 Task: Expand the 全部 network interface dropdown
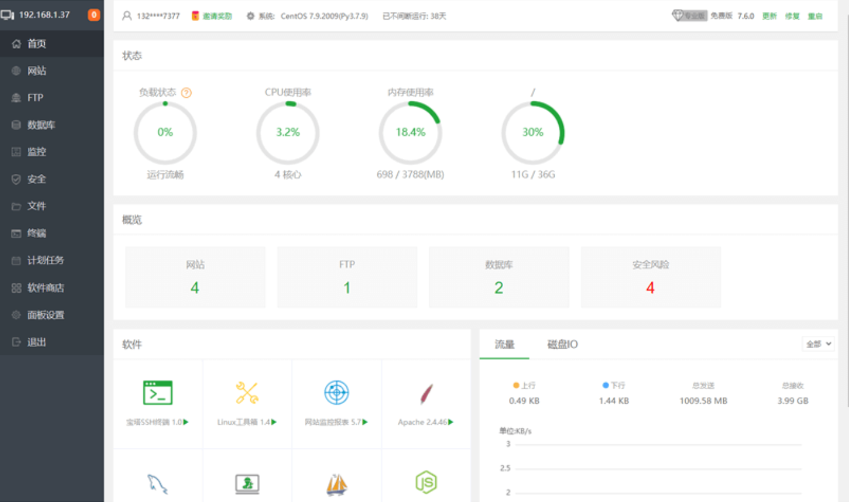click(x=818, y=344)
